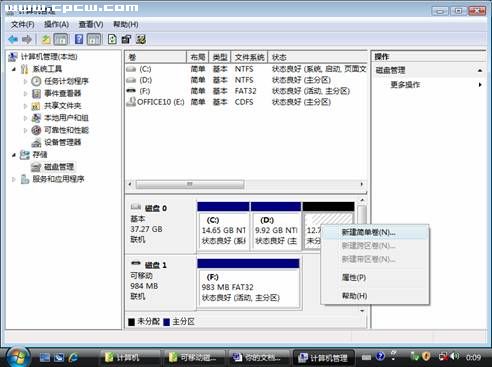This screenshot has width=492, height=367.
Task: Click the Refresh toolbar icon
Action: coord(112,39)
